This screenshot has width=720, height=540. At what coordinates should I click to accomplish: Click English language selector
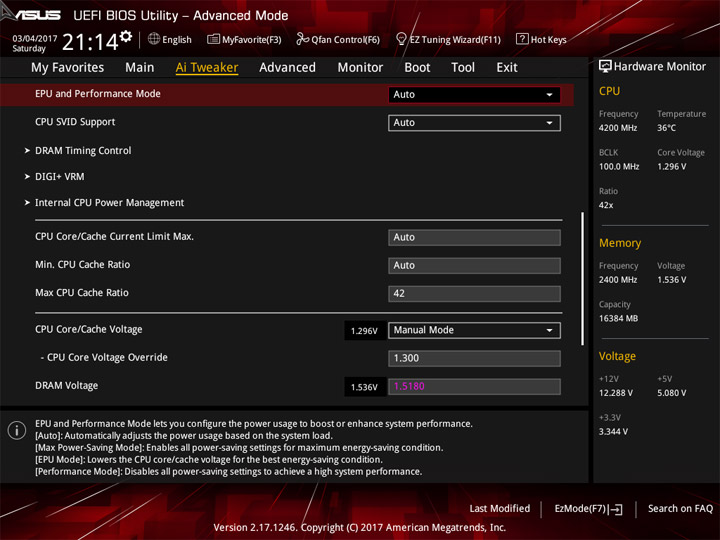(x=177, y=40)
